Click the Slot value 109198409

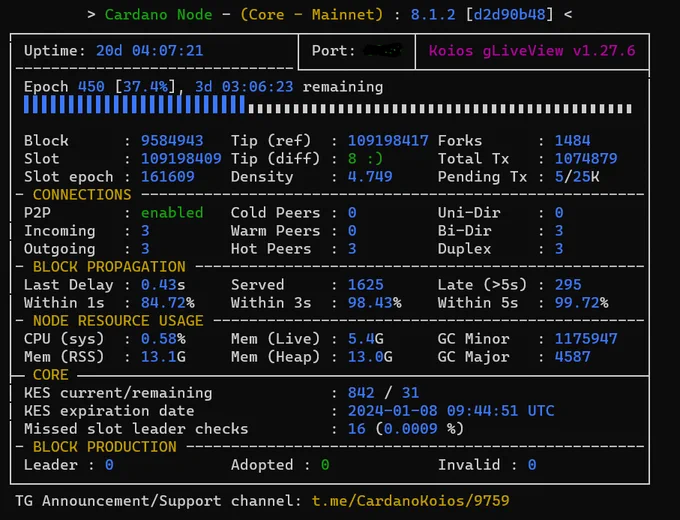pos(181,159)
